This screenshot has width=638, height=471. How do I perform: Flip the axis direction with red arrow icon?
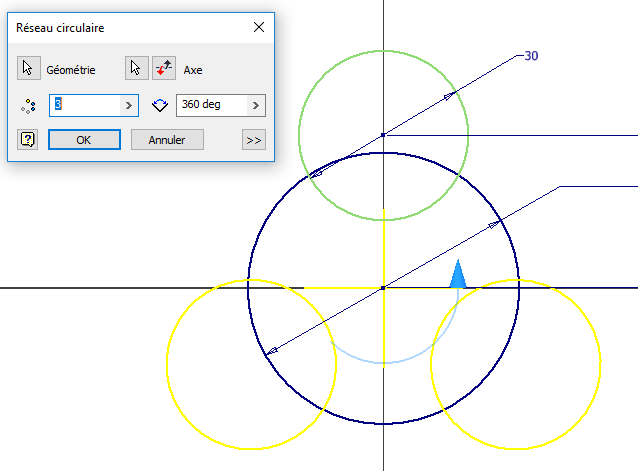tap(164, 68)
